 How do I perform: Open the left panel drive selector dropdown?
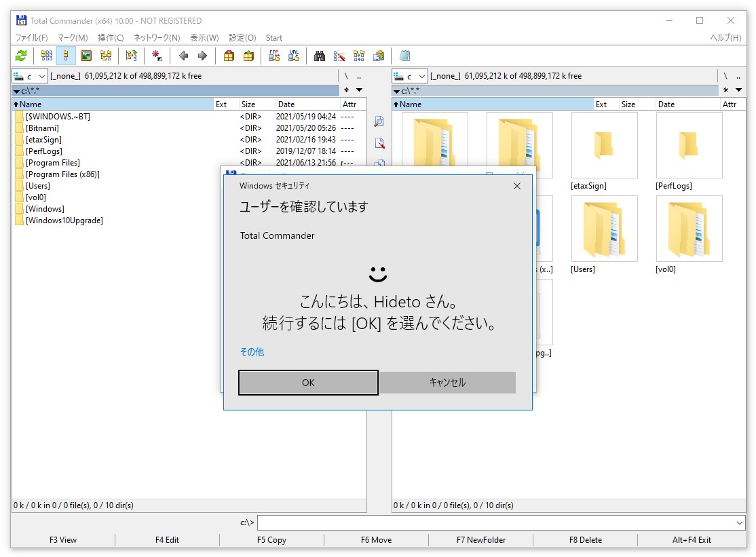pos(29,76)
